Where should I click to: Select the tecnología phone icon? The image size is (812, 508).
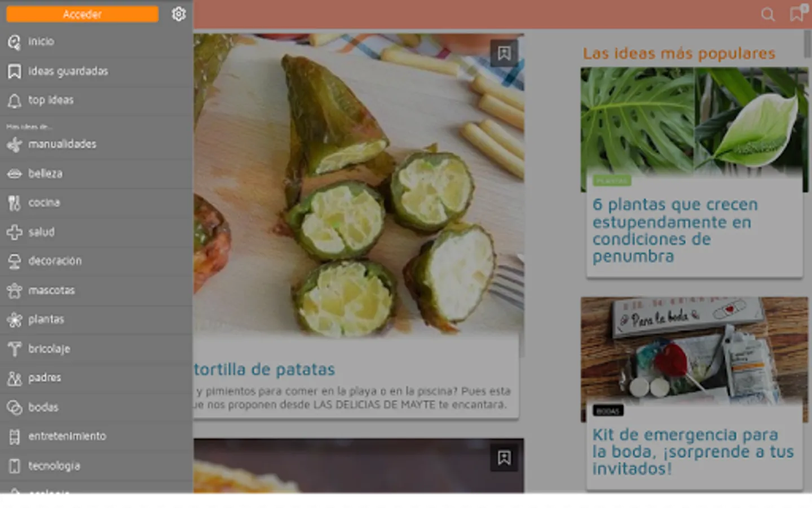coord(14,466)
